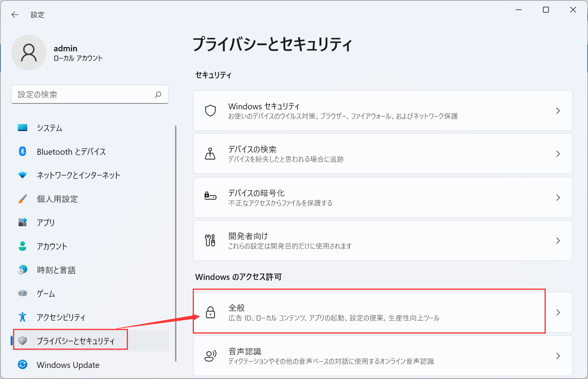Viewport: 588px width, 379px height.
Task: Select the paintbrush icon for 個人用設定
Action: point(23,199)
